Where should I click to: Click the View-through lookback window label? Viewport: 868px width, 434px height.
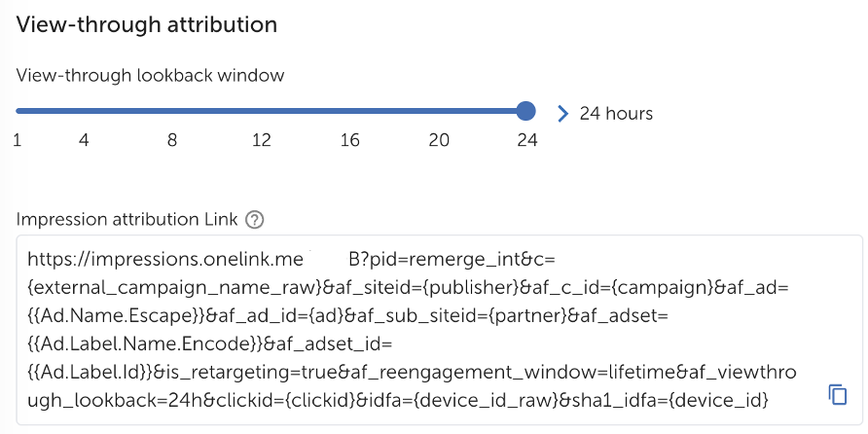coord(150,75)
